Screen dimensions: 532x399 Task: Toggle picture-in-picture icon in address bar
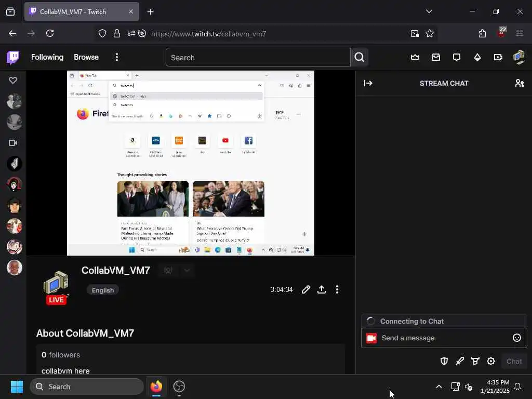pos(415,33)
